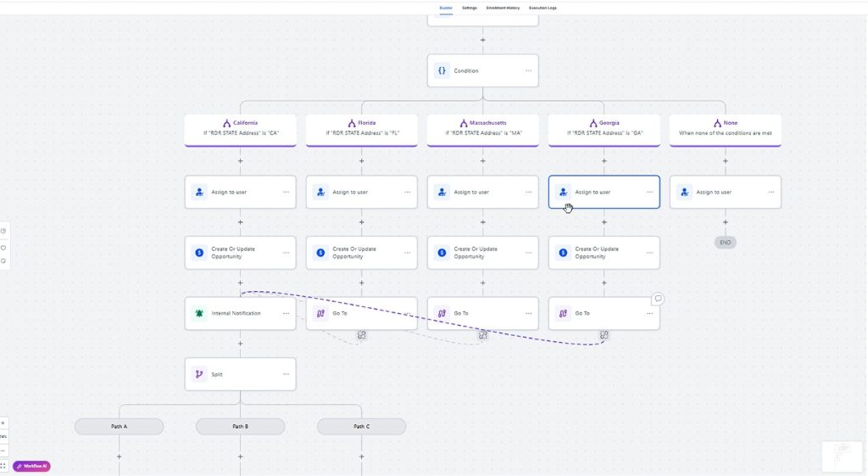Click the Assign to user icon under None branch
Viewport: 868px width, 476px height.
[684, 193]
